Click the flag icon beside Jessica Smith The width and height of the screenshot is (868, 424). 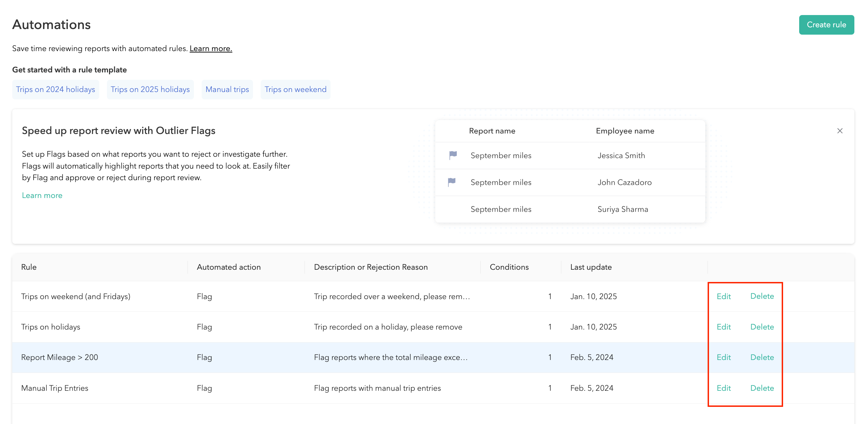(453, 155)
